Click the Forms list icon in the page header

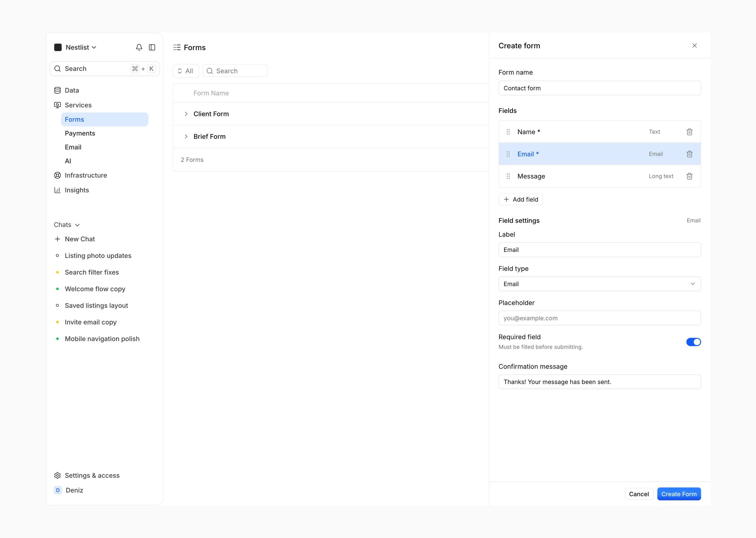177,47
